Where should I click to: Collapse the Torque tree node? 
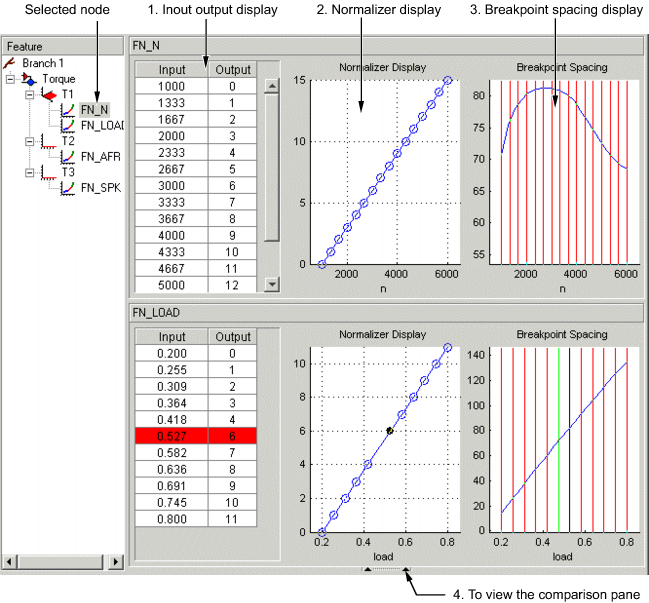pyautogui.click(x=10, y=79)
